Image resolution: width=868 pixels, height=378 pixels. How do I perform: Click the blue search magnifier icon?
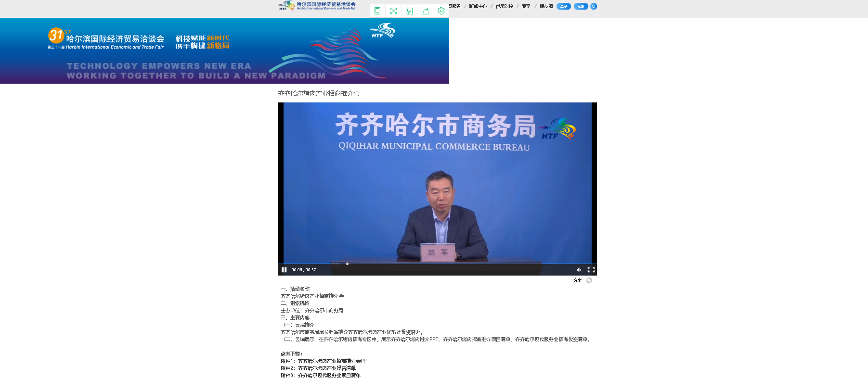594,6
